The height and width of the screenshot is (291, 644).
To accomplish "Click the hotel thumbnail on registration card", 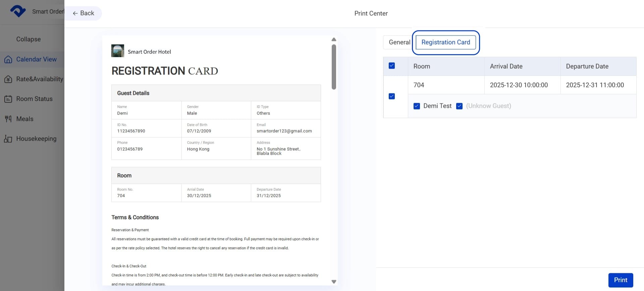I will (x=118, y=51).
